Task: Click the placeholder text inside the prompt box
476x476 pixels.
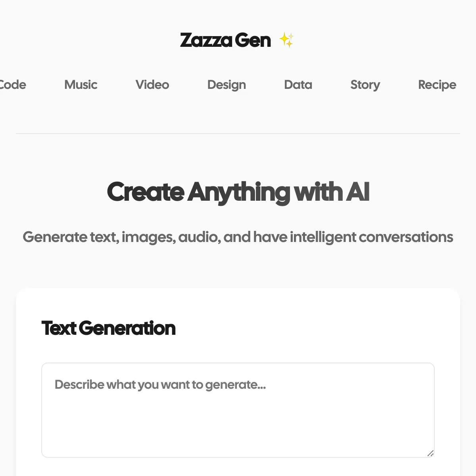Action: click(x=160, y=385)
